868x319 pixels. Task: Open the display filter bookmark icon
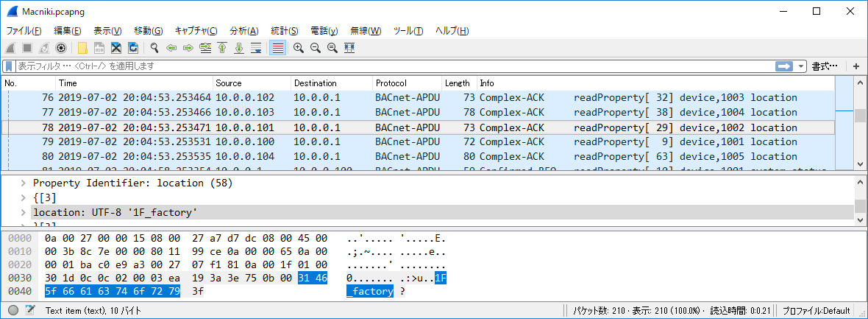pos(9,66)
